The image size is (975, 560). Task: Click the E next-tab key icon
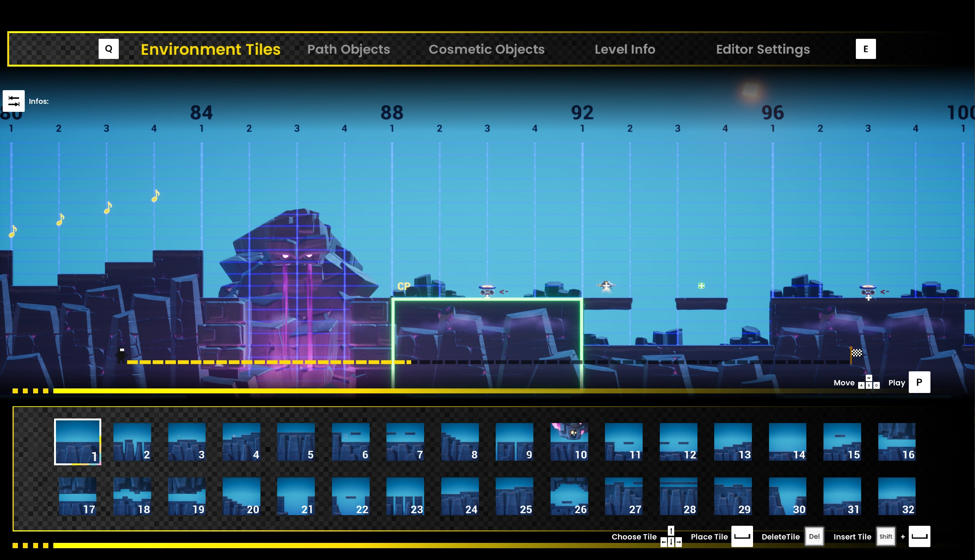(x=865, y=49)
